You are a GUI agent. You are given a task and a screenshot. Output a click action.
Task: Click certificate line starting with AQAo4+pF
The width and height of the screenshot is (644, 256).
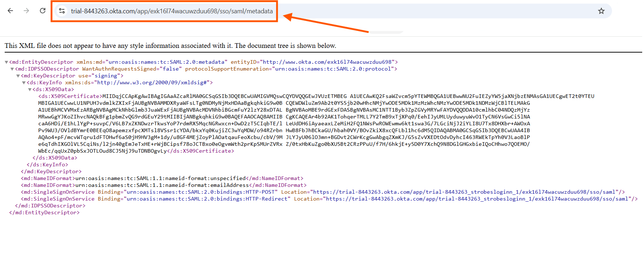pos(284,137)
